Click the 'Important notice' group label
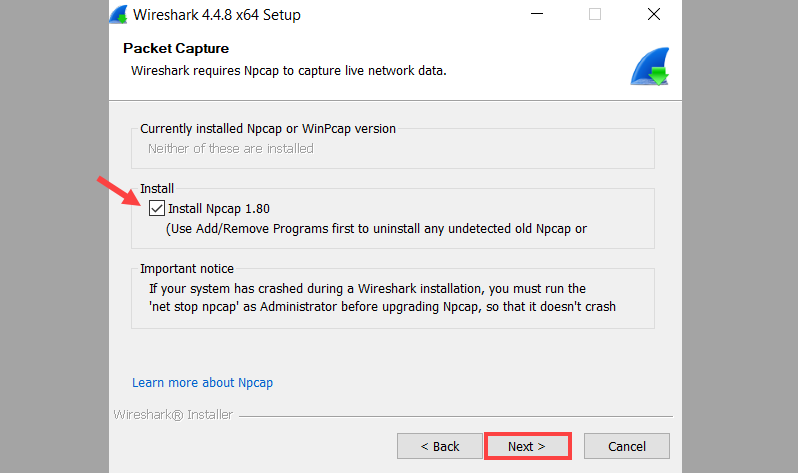Screen dimensions: 798x473 [187, 268]
